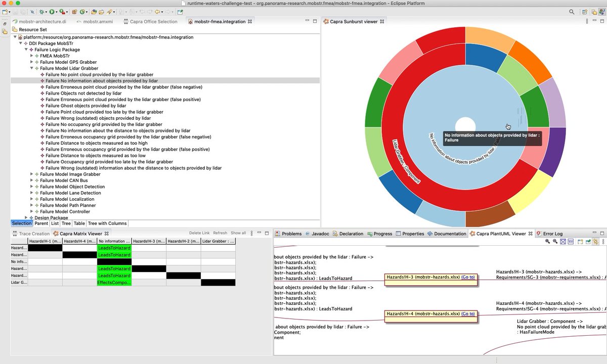Click Refresh in Matrix Viewer

click(x=220, y=233)
